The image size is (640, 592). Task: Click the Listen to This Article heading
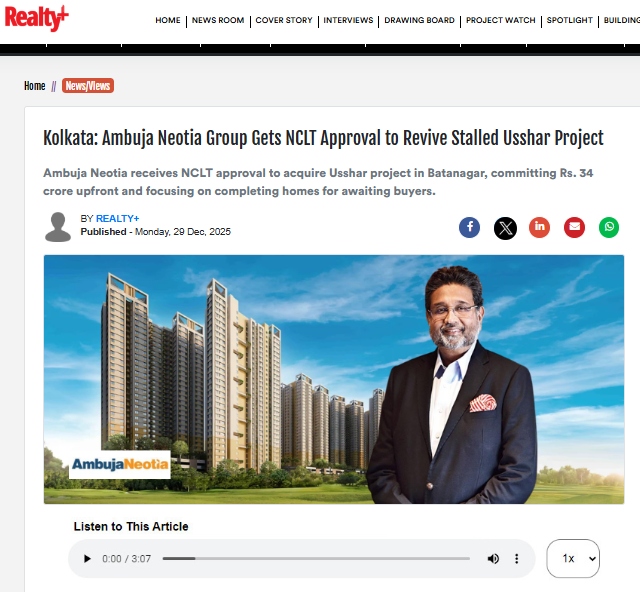click(131, 527)
